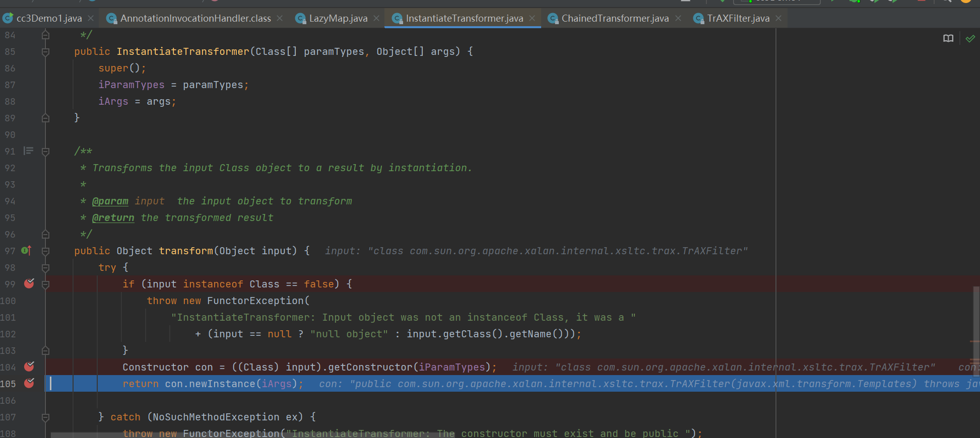The height and width of the screenshot is (438, 980).
Task: Close the TrAXFilter.java tab
Action: pos(778,19)
